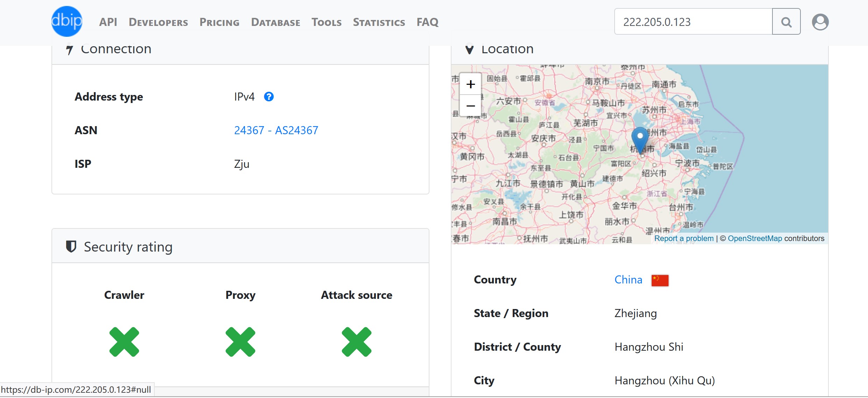The height and width of the screenshot is (398, 868).
Task: Click the Crawler green cross indicator
Action: pos(124,342)
